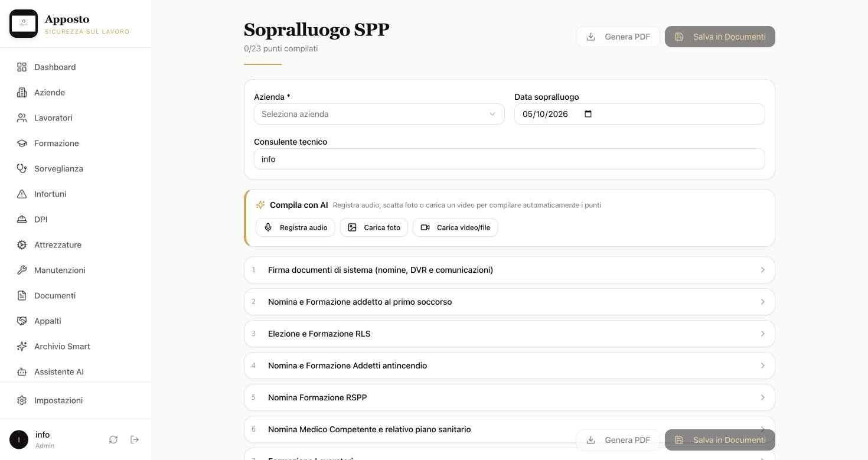Click the Apposto logo image

pos(24,24)
